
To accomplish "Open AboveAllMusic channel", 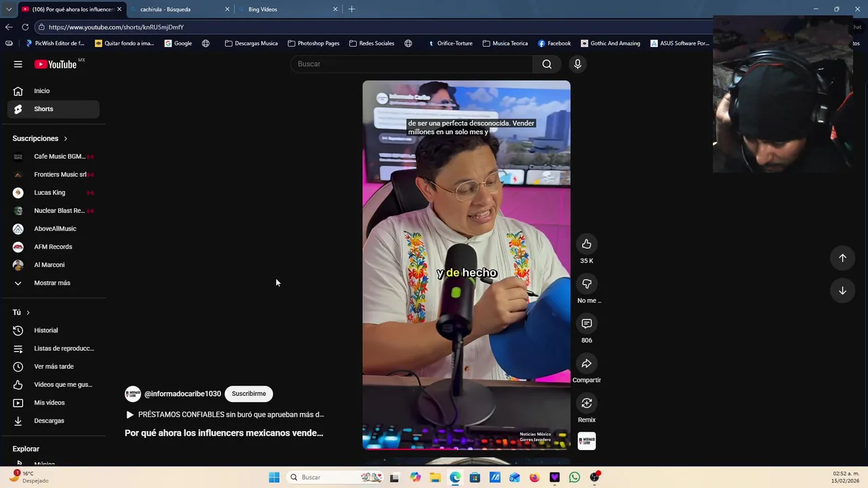I will coord(53,228).
